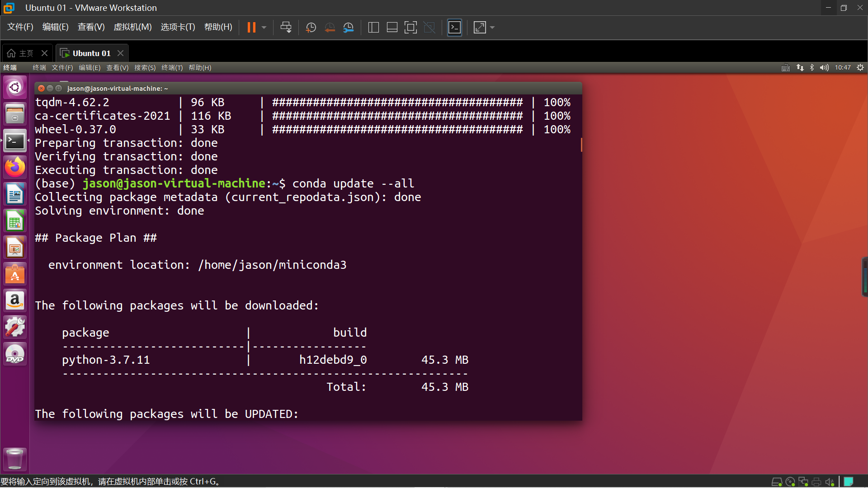Screen dimensions: 868x488
Task: Click the VMware sound card status icon
Action: [830, 482]
